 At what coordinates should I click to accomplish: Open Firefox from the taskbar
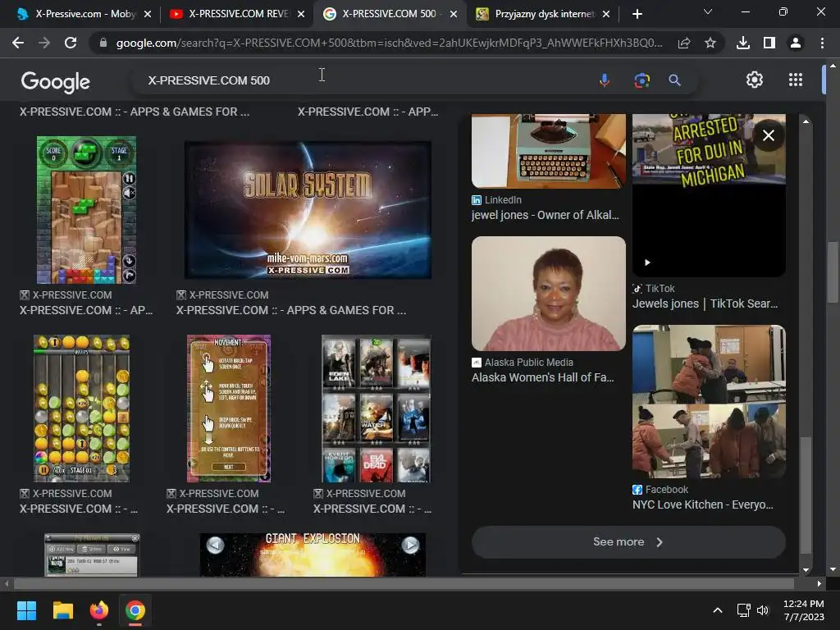click(x=99, y=610)
